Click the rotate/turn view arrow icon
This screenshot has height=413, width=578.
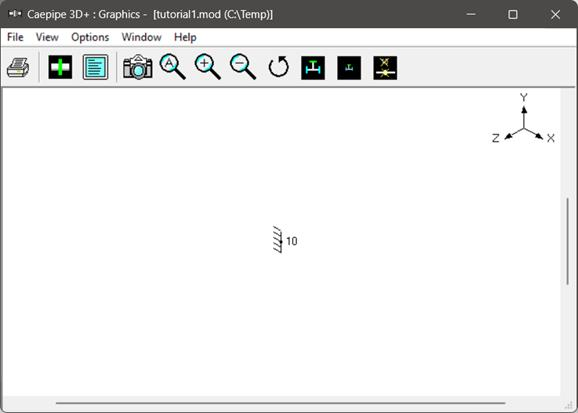pos(278,67)
